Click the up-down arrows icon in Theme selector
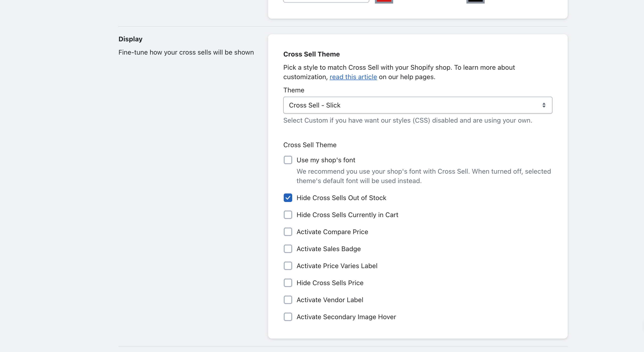This screenshot has height=352, width=644. [x=544, y=105]
